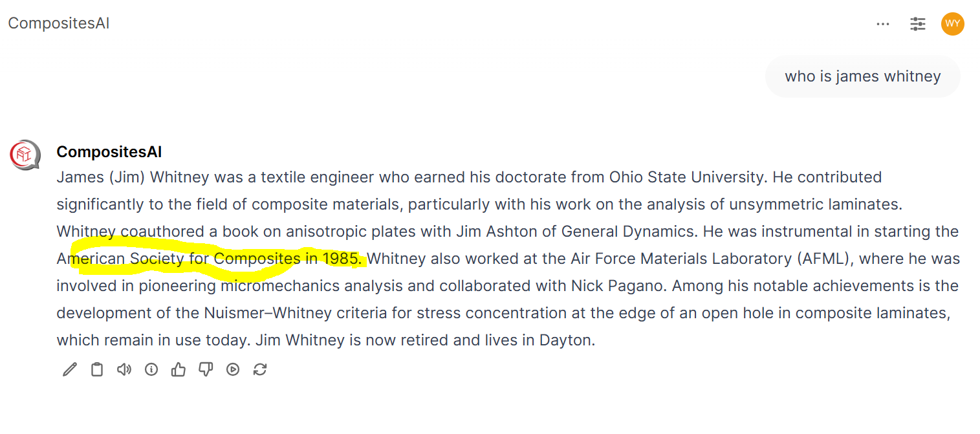
Task: Show generation info for the response
Action: (151, 369)
